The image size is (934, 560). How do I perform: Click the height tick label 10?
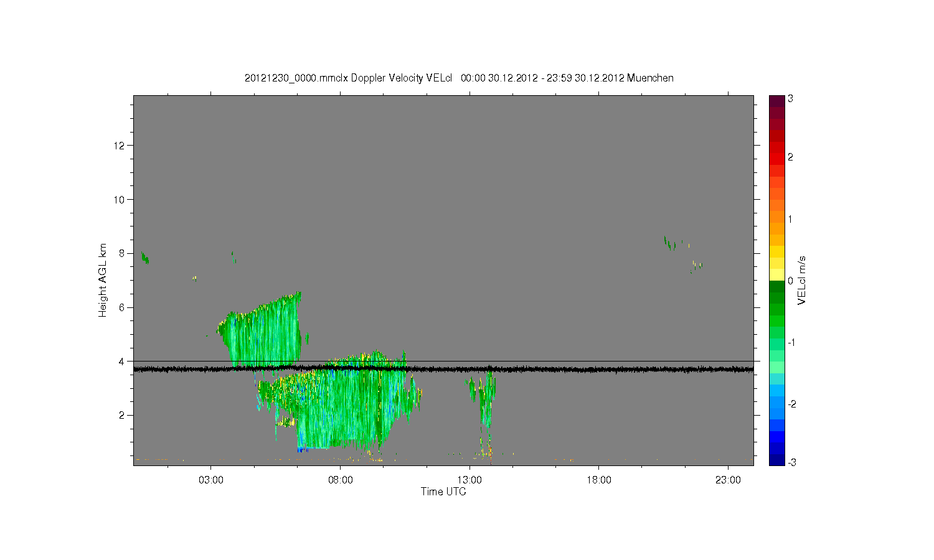point(120,200)
